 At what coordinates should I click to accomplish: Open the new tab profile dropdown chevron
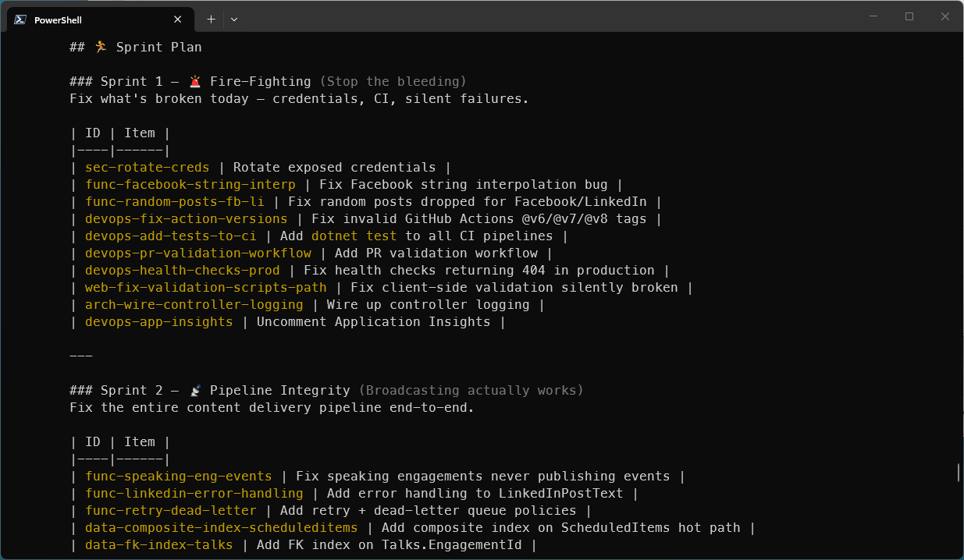pos(233,19)
